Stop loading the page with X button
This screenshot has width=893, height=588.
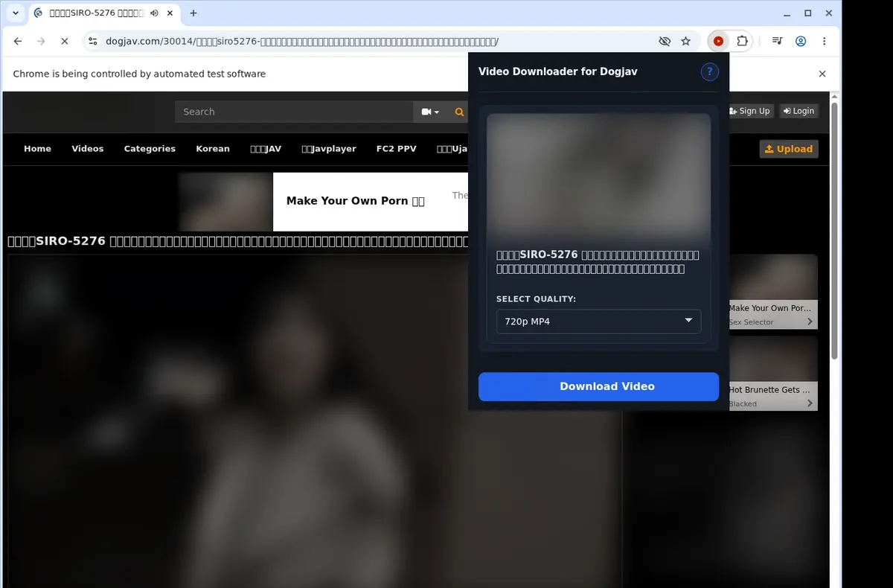click(x=65, y=42)
